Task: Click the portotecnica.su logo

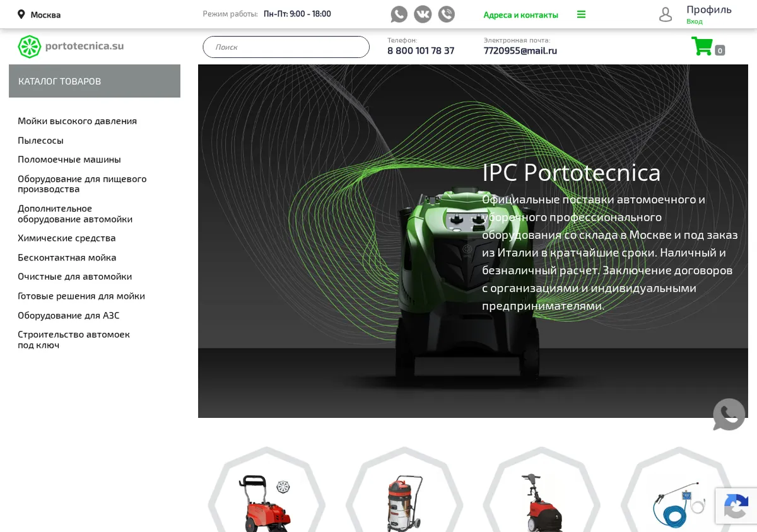Action: [71, 47]
